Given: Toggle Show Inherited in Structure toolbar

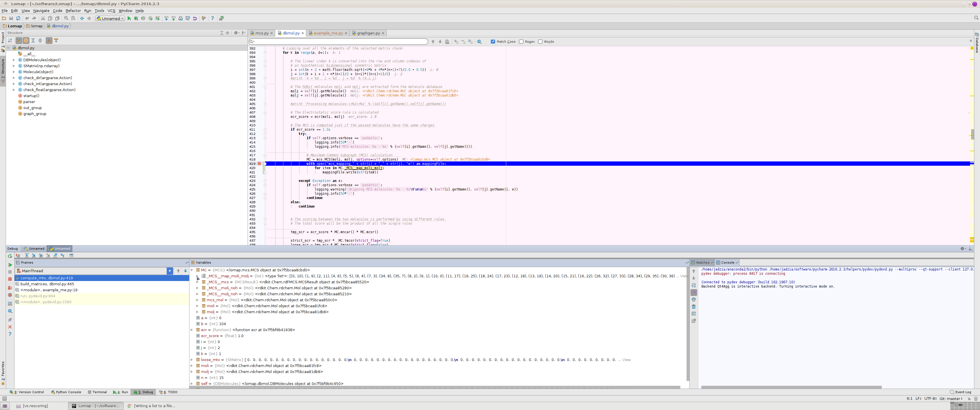Looking at the screenshot, I should (19, 40).
